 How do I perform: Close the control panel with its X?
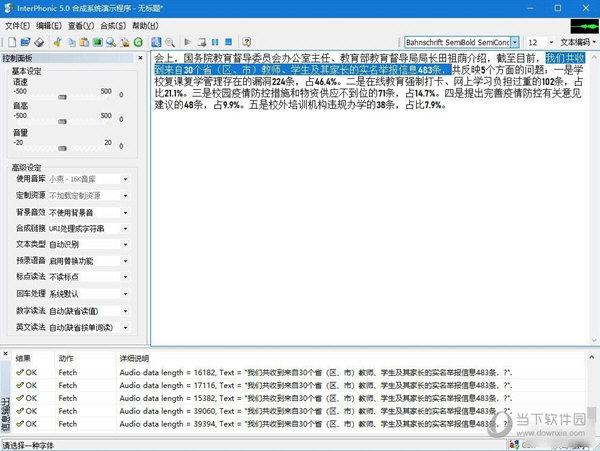click(x=140, y=58)
